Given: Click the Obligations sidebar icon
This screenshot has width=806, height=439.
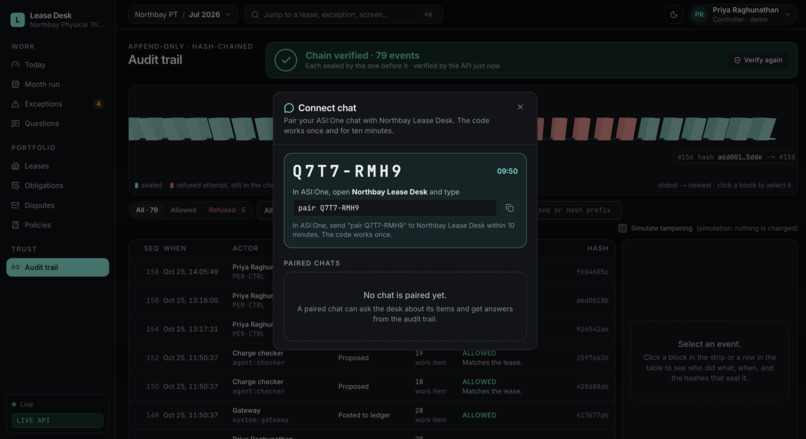Looking at the screenshot, I should point(15,186).
